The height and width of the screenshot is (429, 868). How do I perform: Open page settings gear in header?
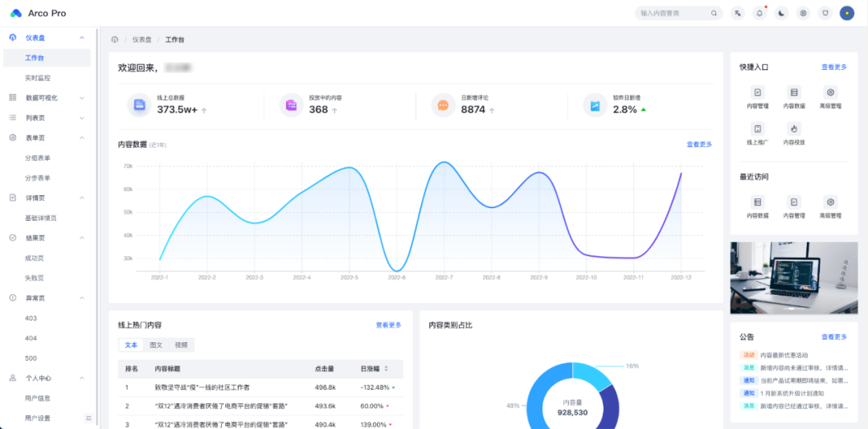(803, 14)
